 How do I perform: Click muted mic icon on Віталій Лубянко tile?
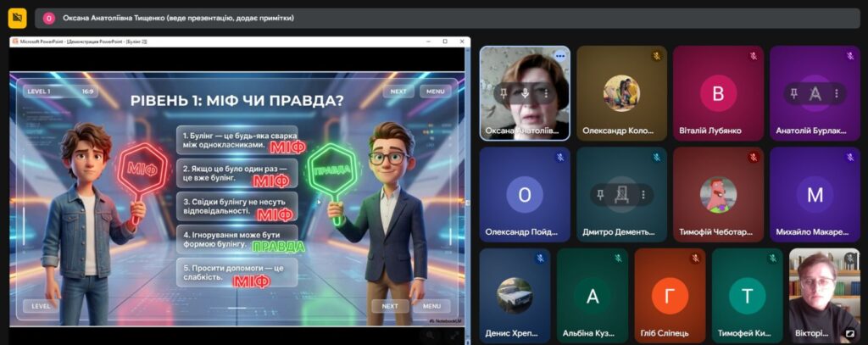pyautogui.click(x=753, y=56)
